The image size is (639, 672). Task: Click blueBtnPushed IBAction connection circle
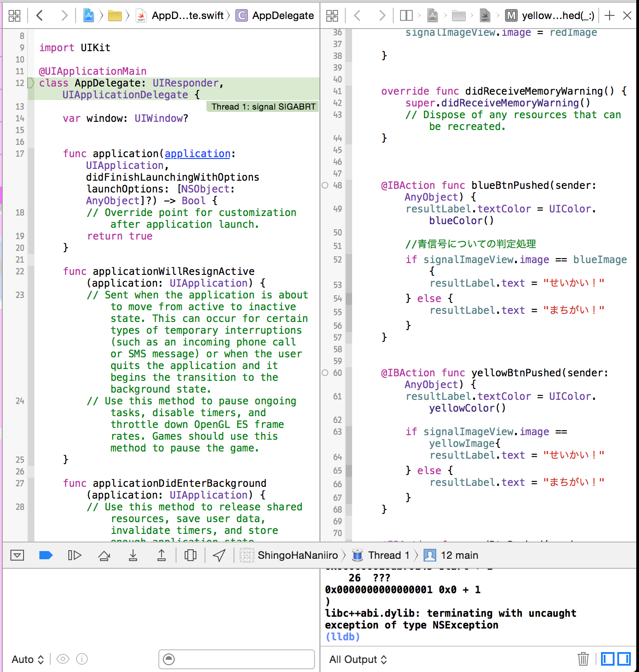(x=325, y=185)
